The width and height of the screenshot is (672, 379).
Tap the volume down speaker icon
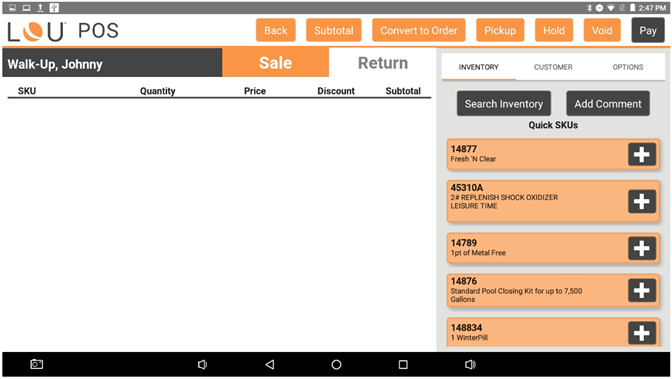(202, 364)
